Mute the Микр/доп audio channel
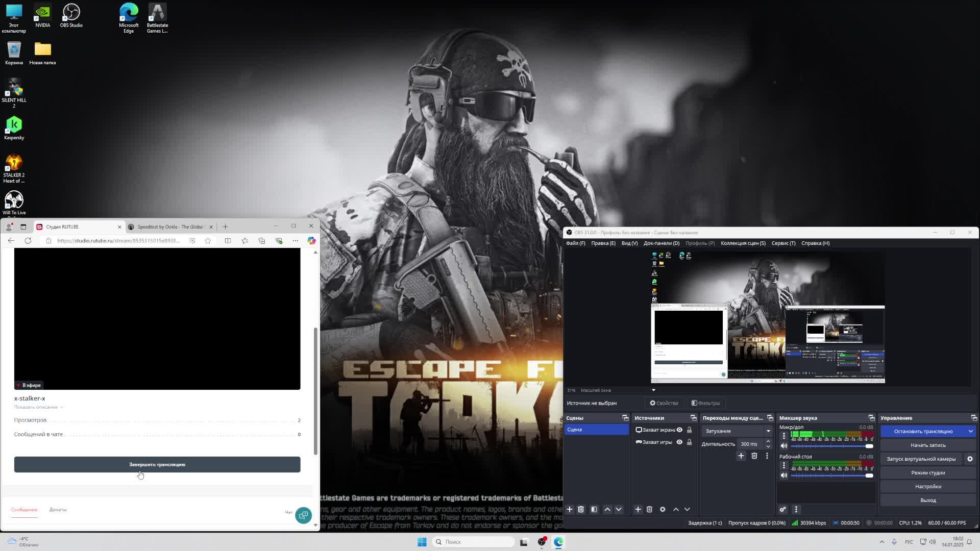The height and width of the screenshot is (551, 980). click(784, 446)
